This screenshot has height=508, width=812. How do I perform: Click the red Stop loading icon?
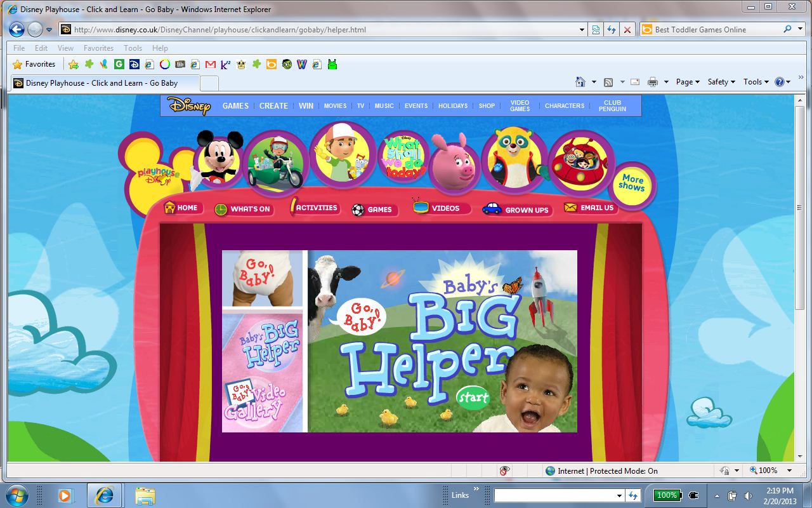[x=627, y=29]
